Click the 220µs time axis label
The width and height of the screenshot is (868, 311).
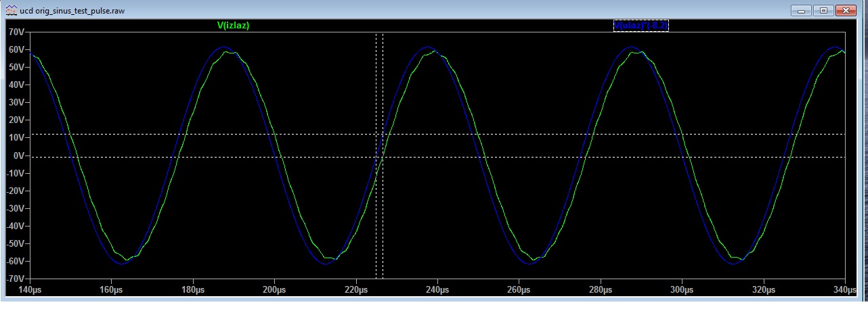click(355, 289)
